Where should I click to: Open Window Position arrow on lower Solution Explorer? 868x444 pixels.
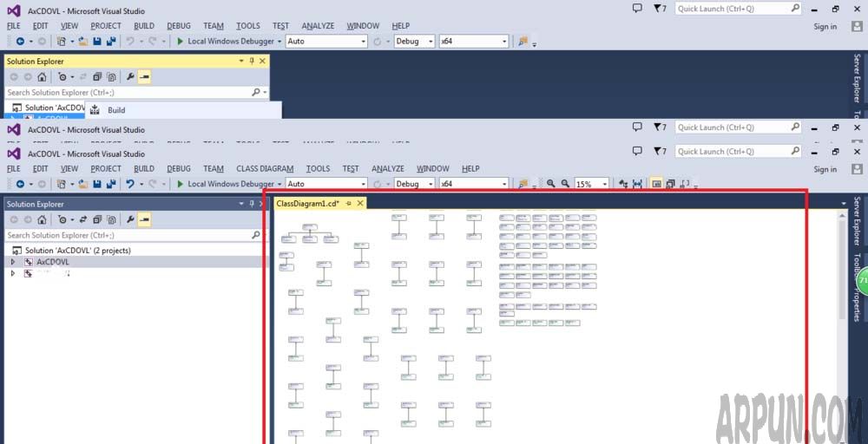coord(241,204)
